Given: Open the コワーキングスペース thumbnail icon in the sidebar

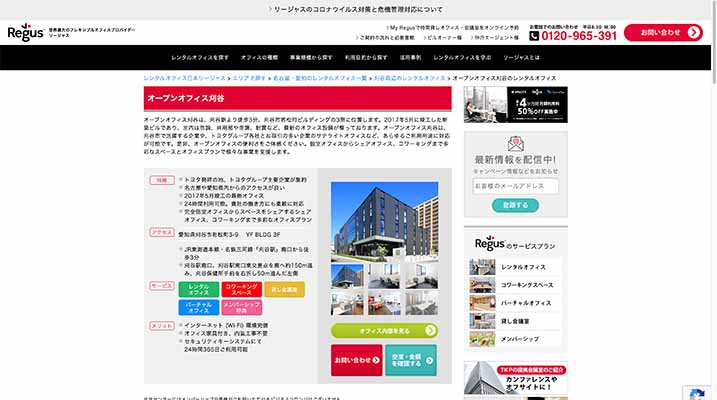Looking at the screenshot, I should [x=482, y=285].
